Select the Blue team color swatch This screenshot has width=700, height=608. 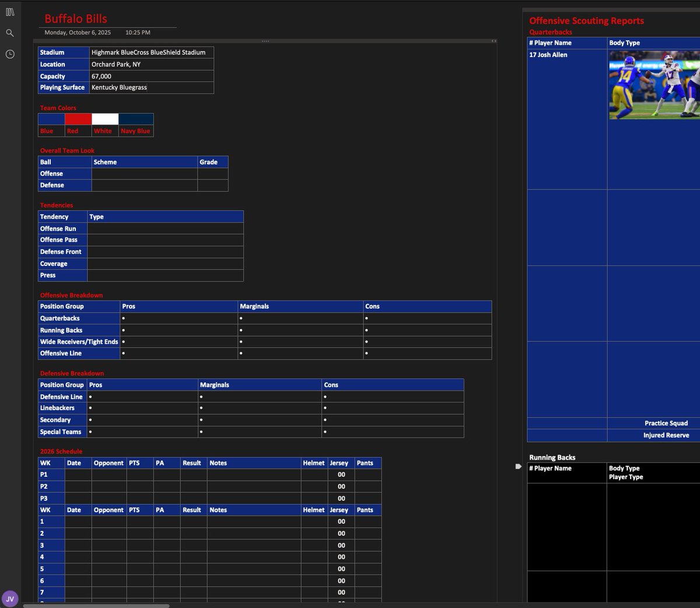tap(51, 119)
